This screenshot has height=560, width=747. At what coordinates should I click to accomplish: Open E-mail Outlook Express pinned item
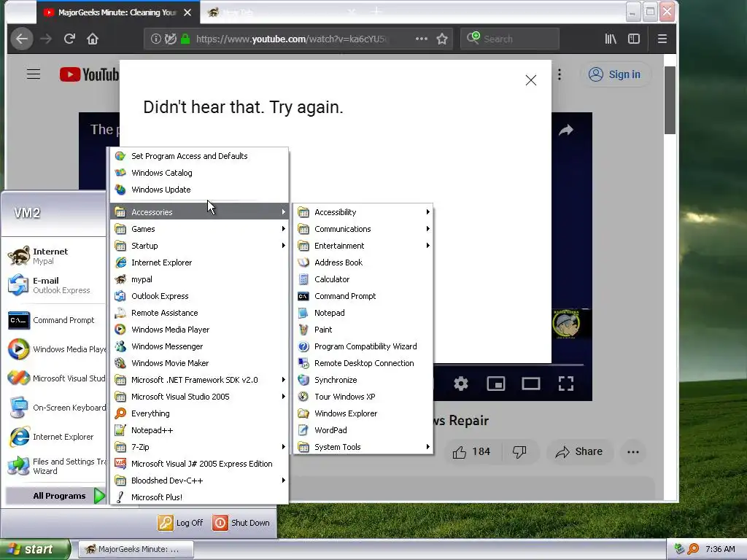(x=55, y=285)
